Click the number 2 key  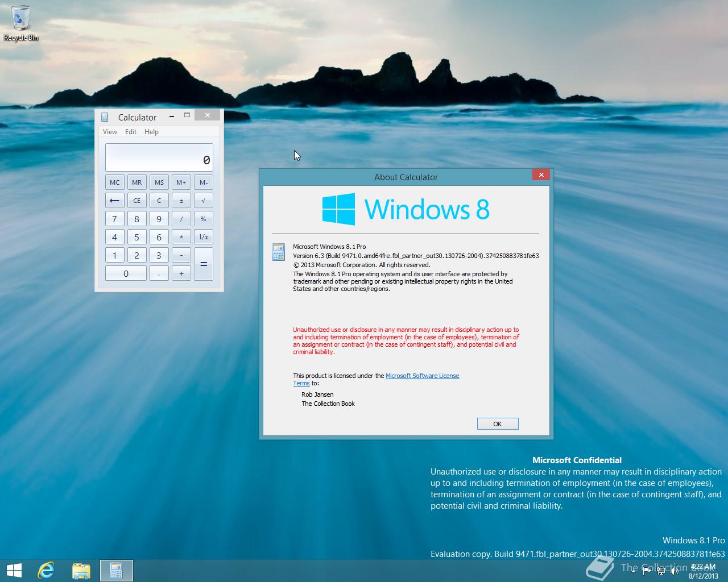[x=136, y=255]
